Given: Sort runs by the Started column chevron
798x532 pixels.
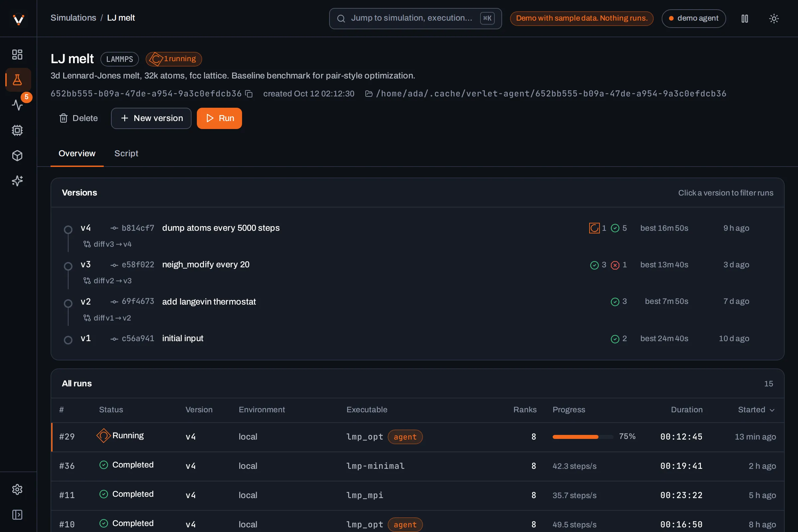Looking at the screenshot, I should point(772,410).
